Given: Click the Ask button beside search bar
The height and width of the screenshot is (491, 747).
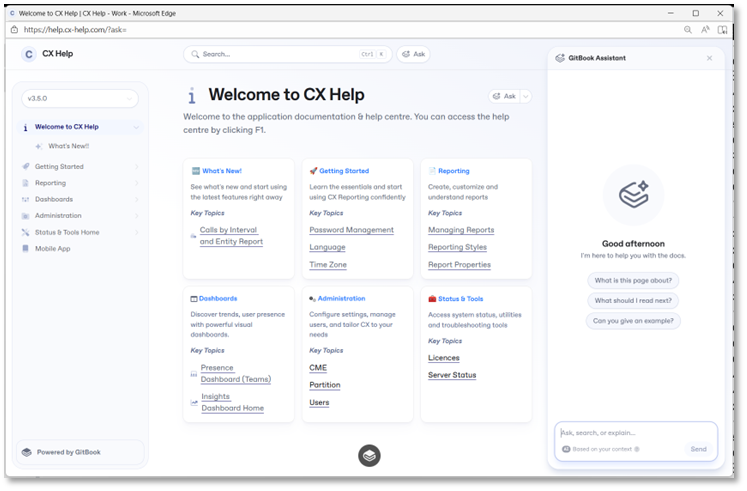Looking at the screenshot, I should coord(414,54).
